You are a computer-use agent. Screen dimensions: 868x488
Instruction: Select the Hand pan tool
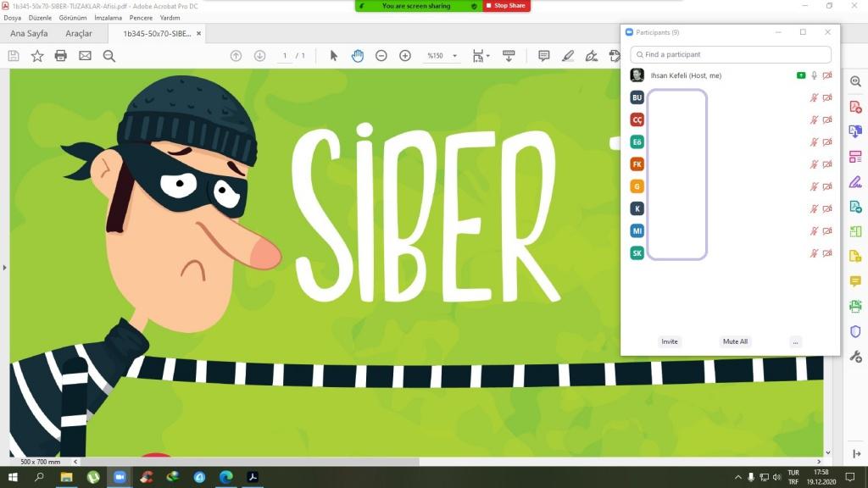pyautogui.click(x=358, y=56)
